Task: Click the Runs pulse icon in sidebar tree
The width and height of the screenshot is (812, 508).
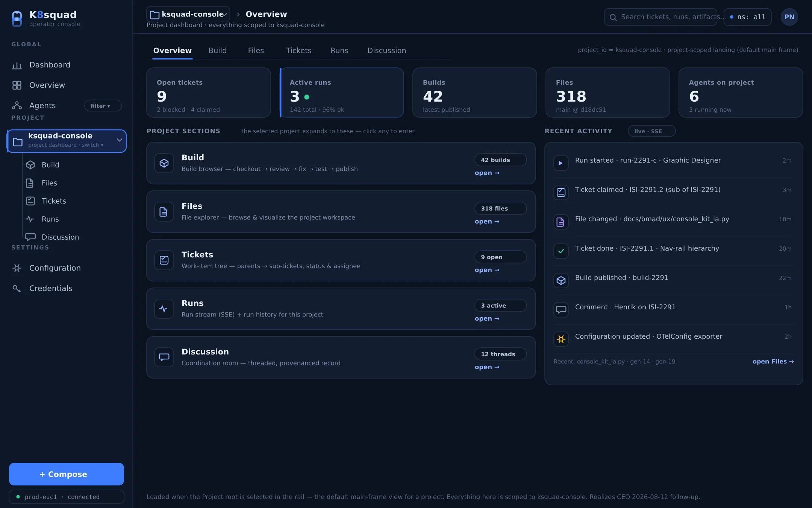Action: [x=30, y=219]
